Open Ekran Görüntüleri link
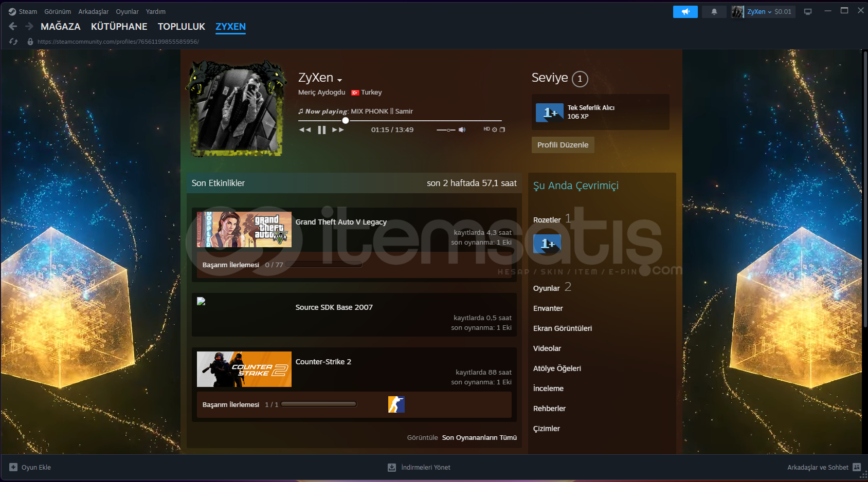 point(563,328)
